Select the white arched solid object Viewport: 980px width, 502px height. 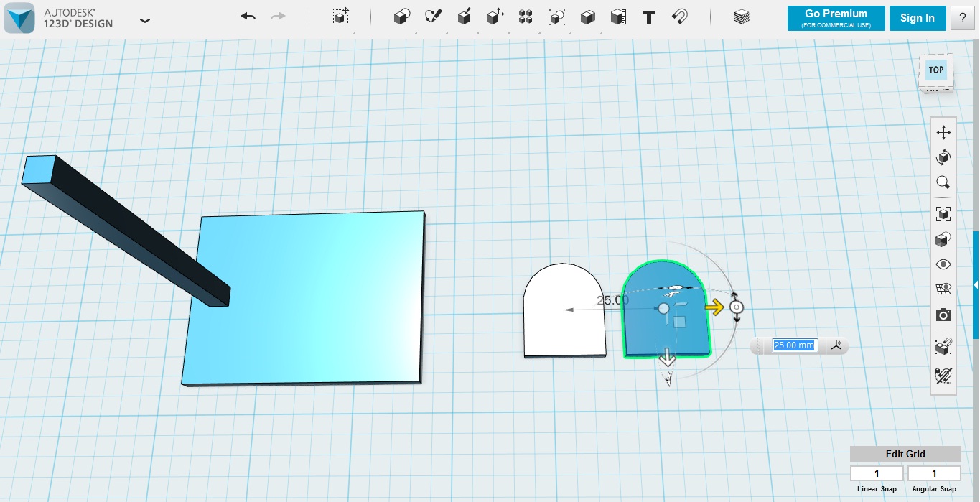564,310
